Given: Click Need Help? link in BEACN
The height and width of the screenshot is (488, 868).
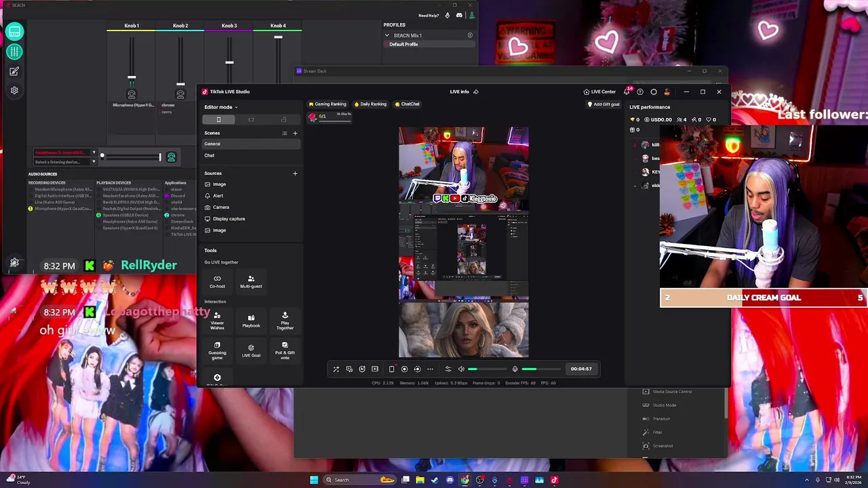Looking at the screenshot, I should (x=429, y=15).
